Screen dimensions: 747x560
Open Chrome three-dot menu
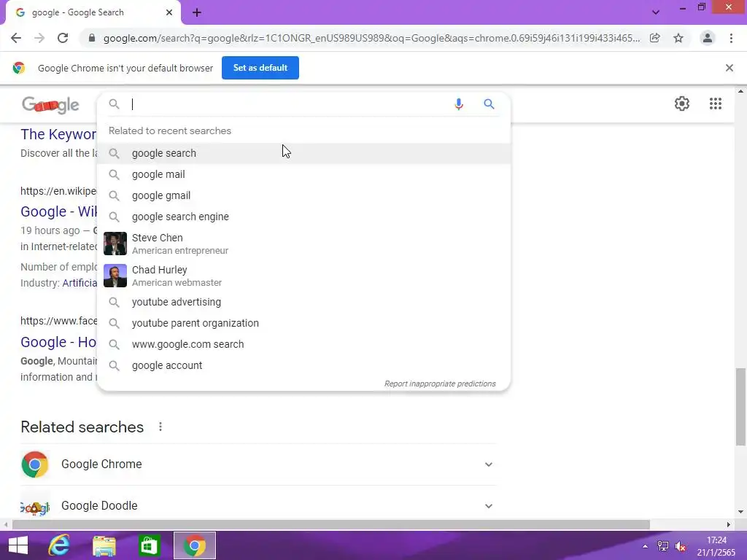(x=731, y=38)
